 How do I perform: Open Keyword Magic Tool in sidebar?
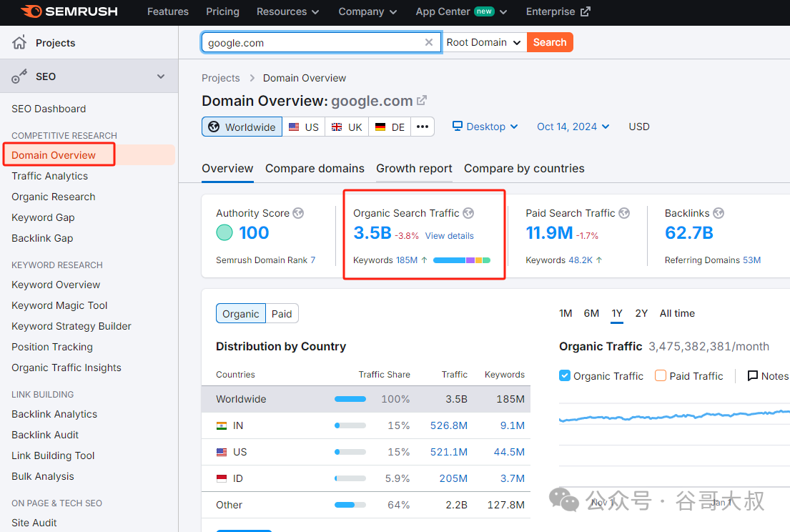(59, 305)
